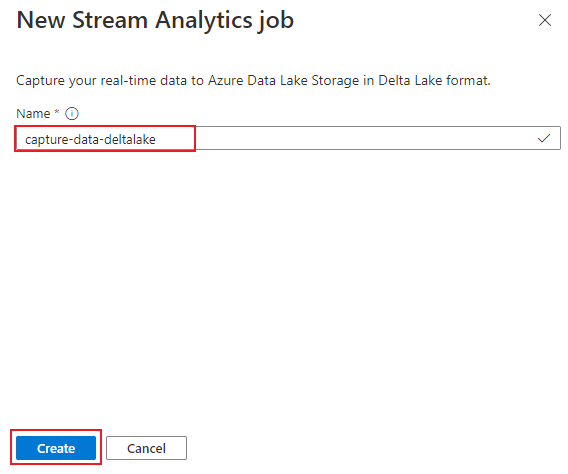Close the New Stream Analytics job panel
Viewport: 568px width, 474px height.
tap(544, 20)
